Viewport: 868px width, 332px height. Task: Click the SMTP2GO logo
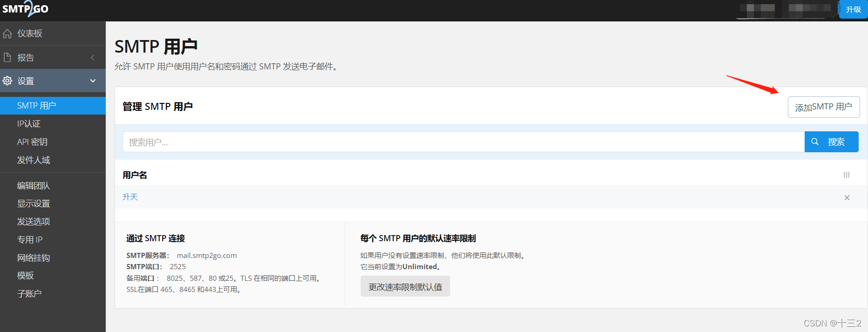[x=25, y=9]
